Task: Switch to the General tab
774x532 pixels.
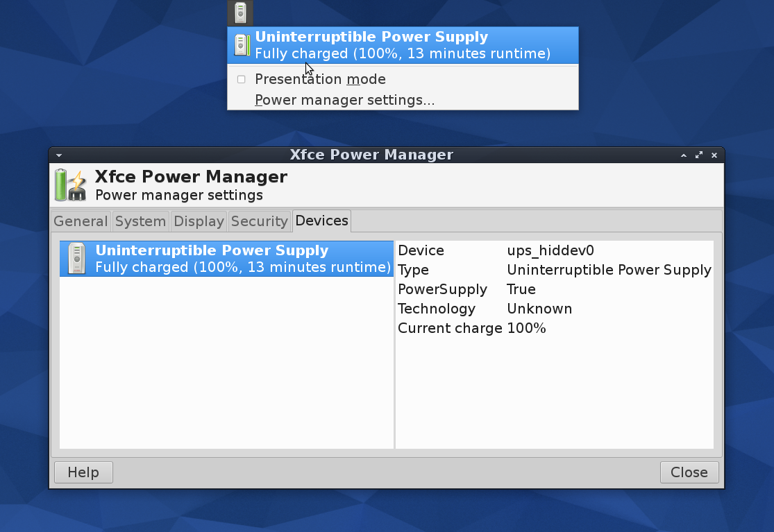Action: coord(81,221)
